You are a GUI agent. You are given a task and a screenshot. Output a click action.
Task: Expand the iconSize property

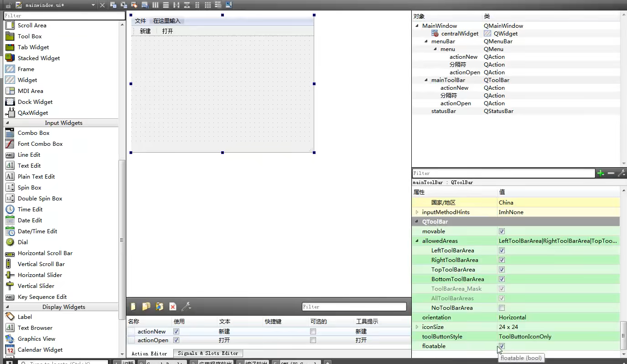coord(417,327)
